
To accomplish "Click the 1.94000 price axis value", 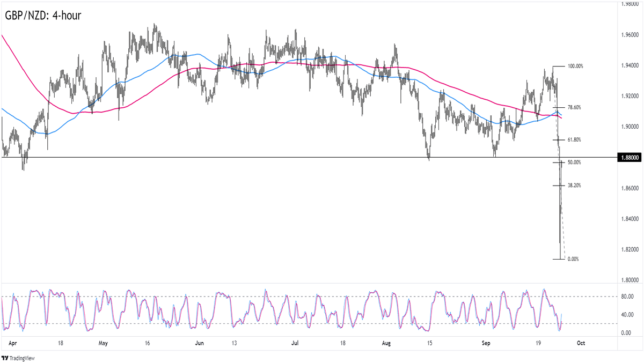I will point(630,65).
